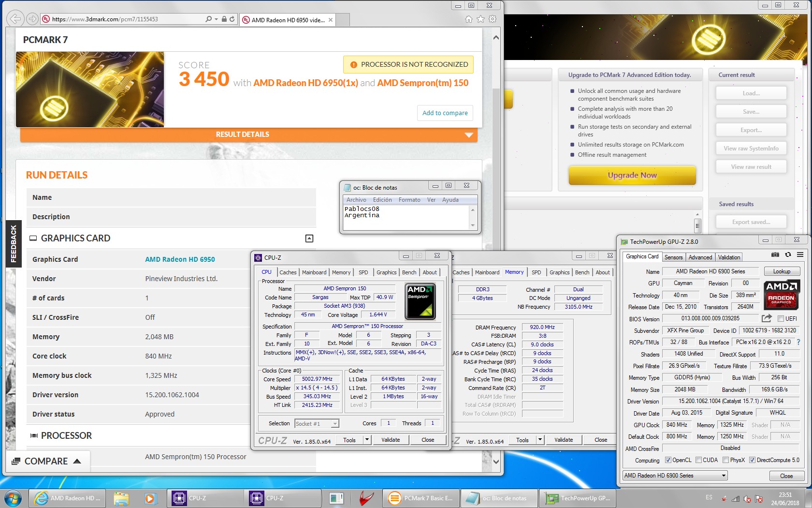812x508 pixels.
Task: Click the lock security icon in address bar
Action: pyautogui.click(x=224, y=19)
